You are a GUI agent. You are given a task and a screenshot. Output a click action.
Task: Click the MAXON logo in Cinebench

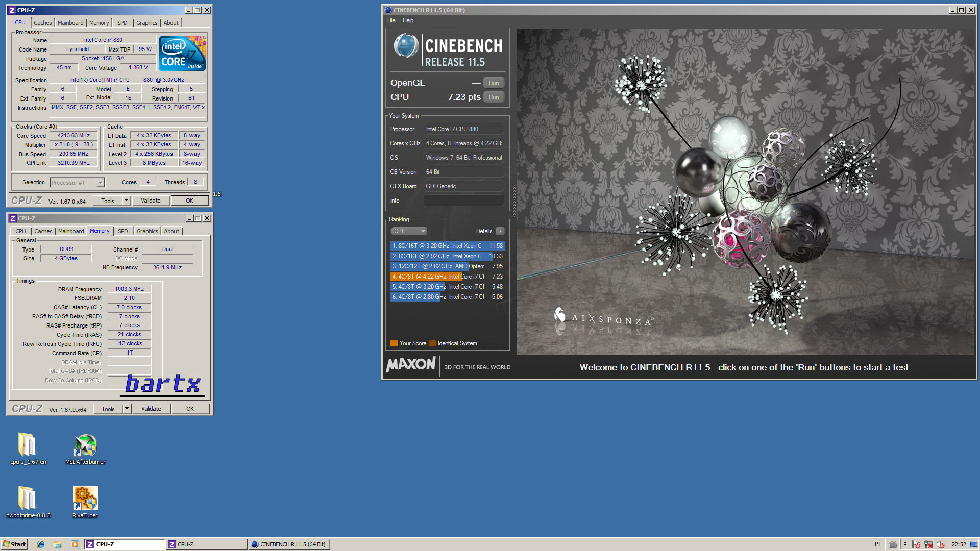[x=411, y=364]
